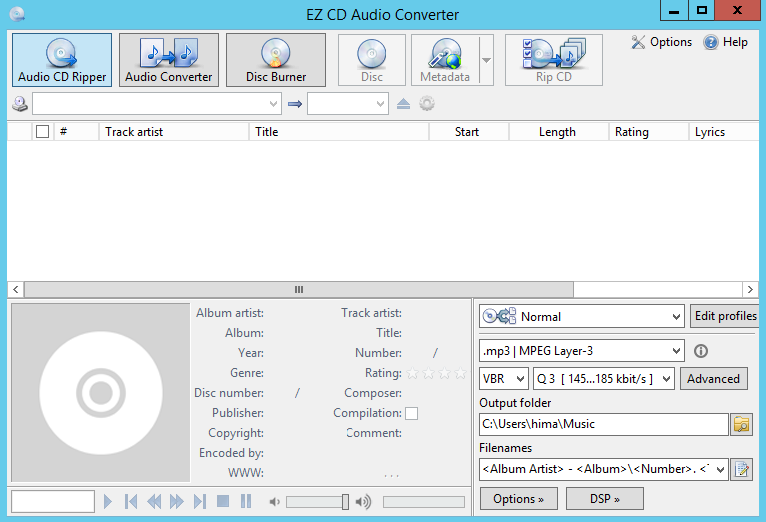The width and height of the screenshot is (766, 522).
Task: Skip to next track
Action: point(199,501)
